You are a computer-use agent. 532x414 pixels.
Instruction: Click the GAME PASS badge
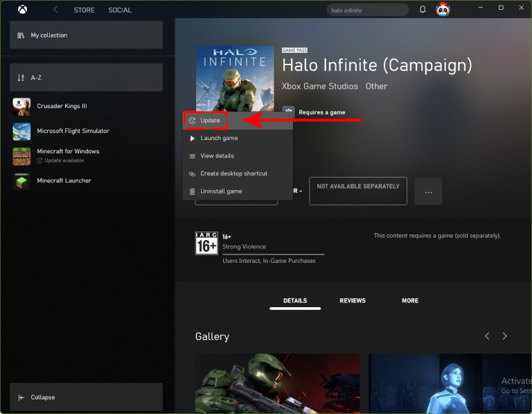(x=294, y=50)
